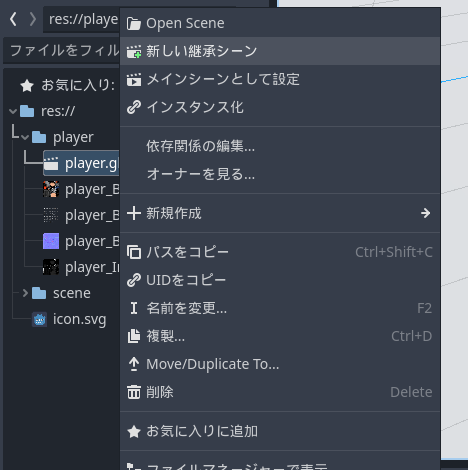Screen dimensions: 468x470
Task: Click the duplicate pages icon beside 複製
Action: tap(134, 336)
